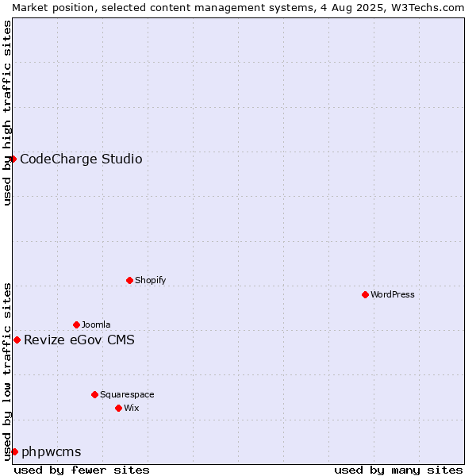Click the chart title mentioning W3Techs.com
The height and width of the screenshot is (476, 476).
(x=238, y=8)
